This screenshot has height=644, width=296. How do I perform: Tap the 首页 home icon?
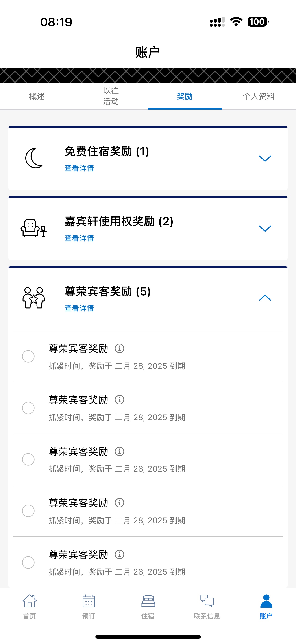29,601
